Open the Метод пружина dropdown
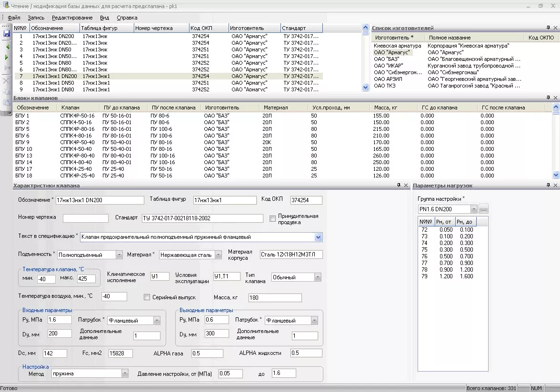The height and width of the screenshot is (392, 560). (125, 373)
